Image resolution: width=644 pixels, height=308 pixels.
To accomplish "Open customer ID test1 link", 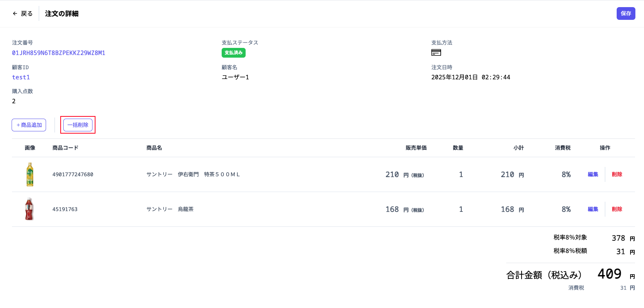I will (21, 77).
